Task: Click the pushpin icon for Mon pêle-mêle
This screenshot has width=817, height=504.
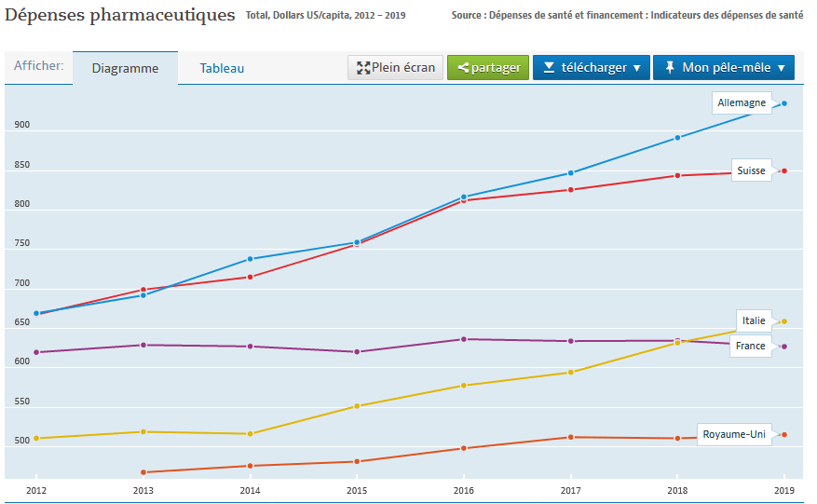Action: (x=669, y=68)
